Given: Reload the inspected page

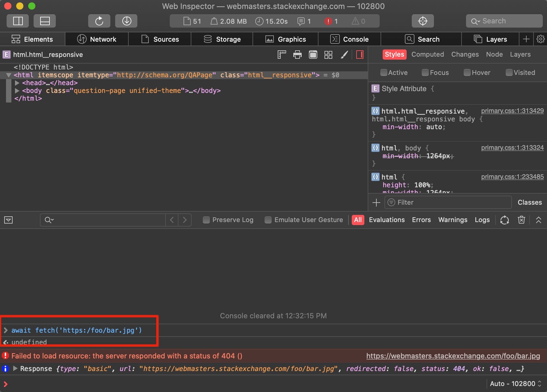Looking at the screenshot, I should [99, 21].
